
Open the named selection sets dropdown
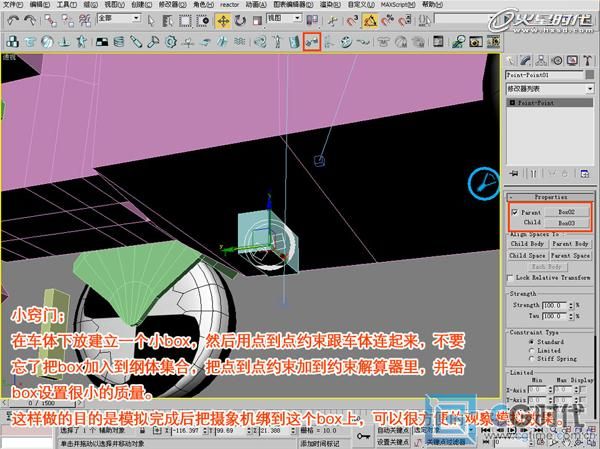[463, 18]
